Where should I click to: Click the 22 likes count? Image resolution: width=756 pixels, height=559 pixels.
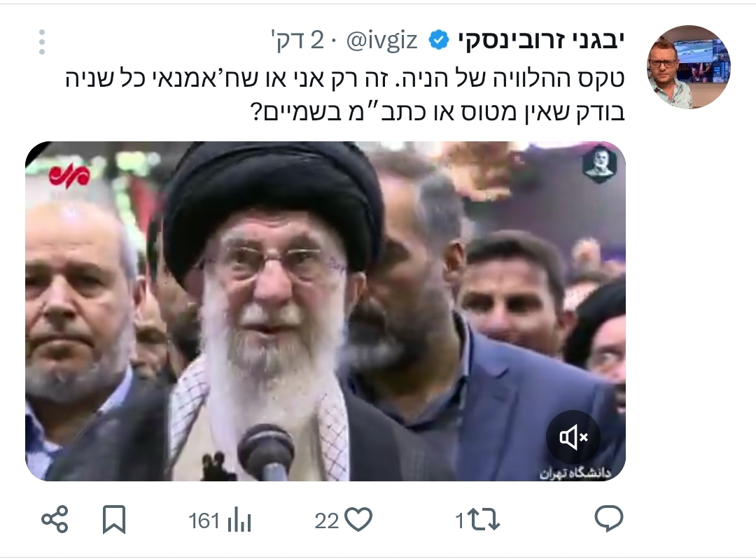327,521
